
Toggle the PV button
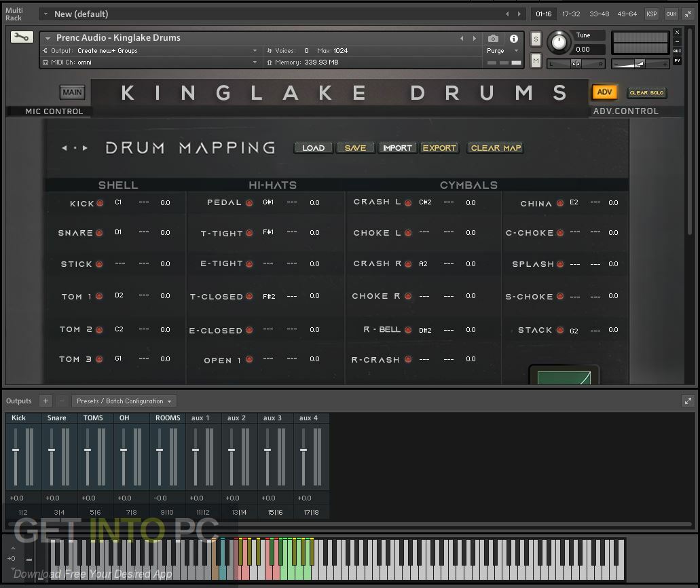click(x=677, y=60)
